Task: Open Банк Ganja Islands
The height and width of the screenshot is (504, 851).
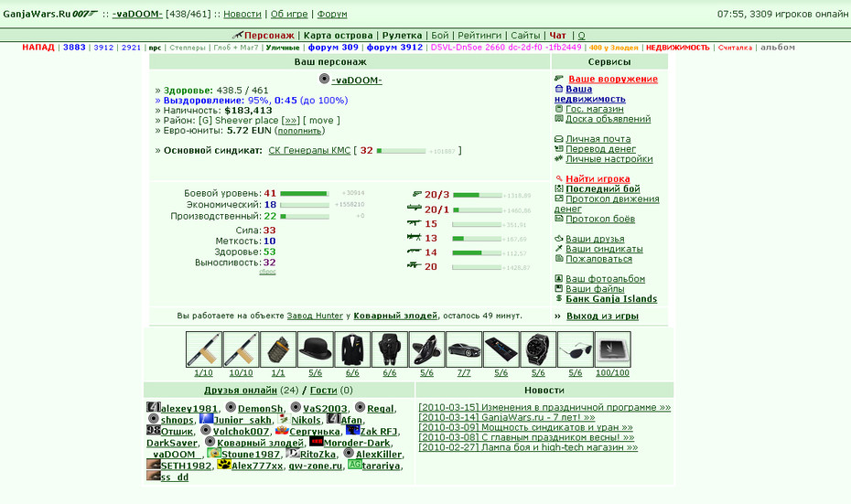Action: tap(611, 298)
